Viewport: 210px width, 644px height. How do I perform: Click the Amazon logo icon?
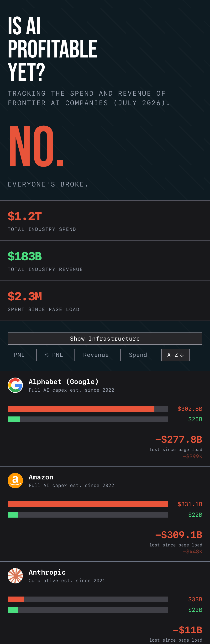pyautogui.click(x=15, y=480)
